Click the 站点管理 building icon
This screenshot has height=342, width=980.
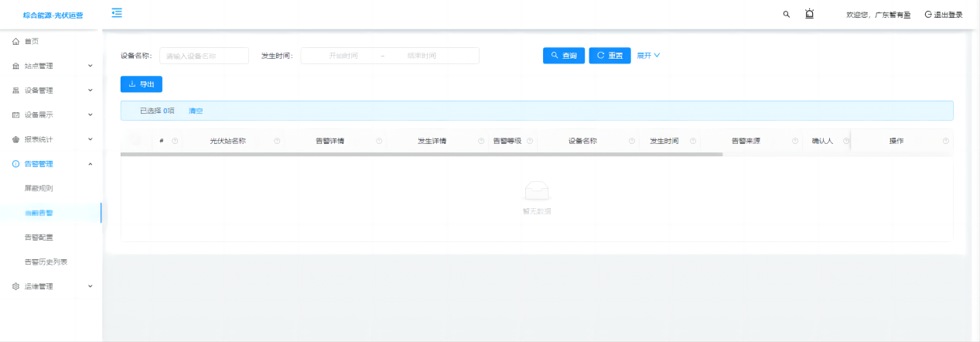click(x=15, y=66)
